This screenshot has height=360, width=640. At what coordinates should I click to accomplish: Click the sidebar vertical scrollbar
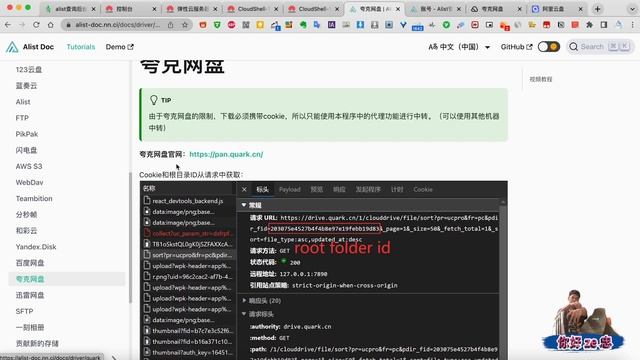[131, 238]
